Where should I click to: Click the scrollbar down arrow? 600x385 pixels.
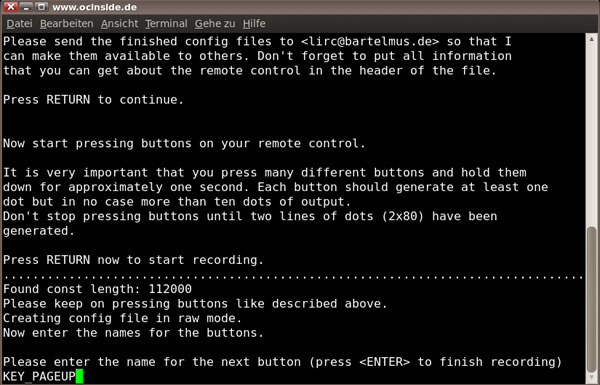point(592,378)
